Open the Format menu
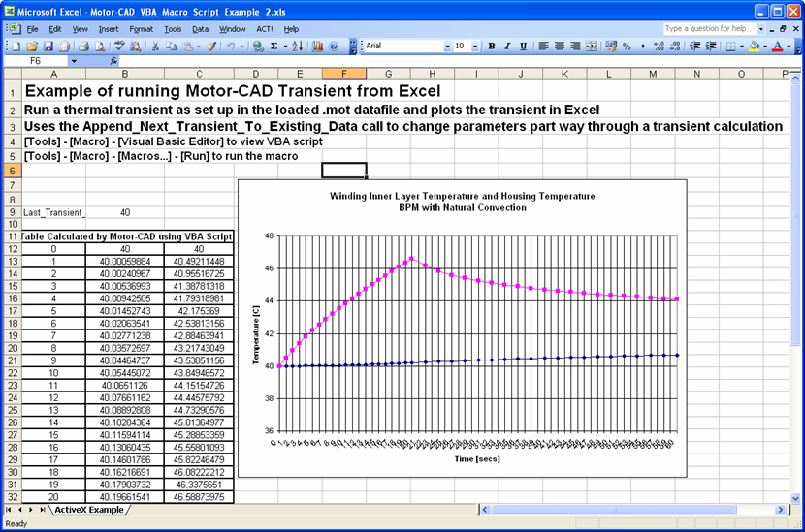This screenshot has height=532, width=805. [142, 29]
